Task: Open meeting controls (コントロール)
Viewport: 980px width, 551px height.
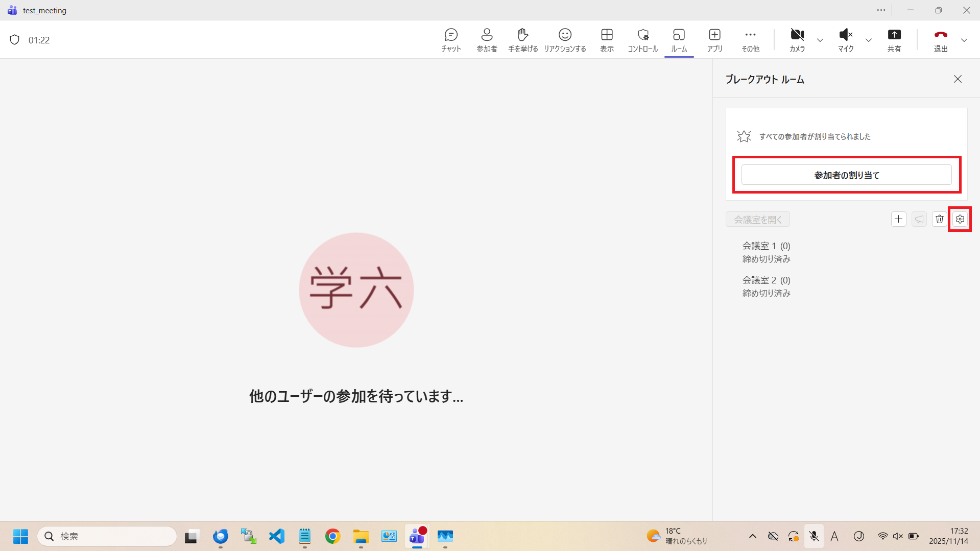Action: pos(643,40)
